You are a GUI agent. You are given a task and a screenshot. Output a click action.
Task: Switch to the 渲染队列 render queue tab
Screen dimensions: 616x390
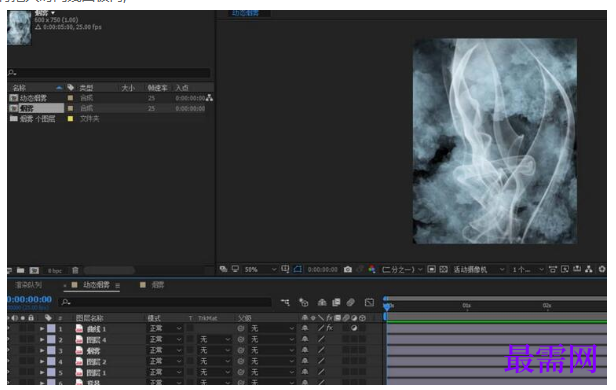(28, 285)
